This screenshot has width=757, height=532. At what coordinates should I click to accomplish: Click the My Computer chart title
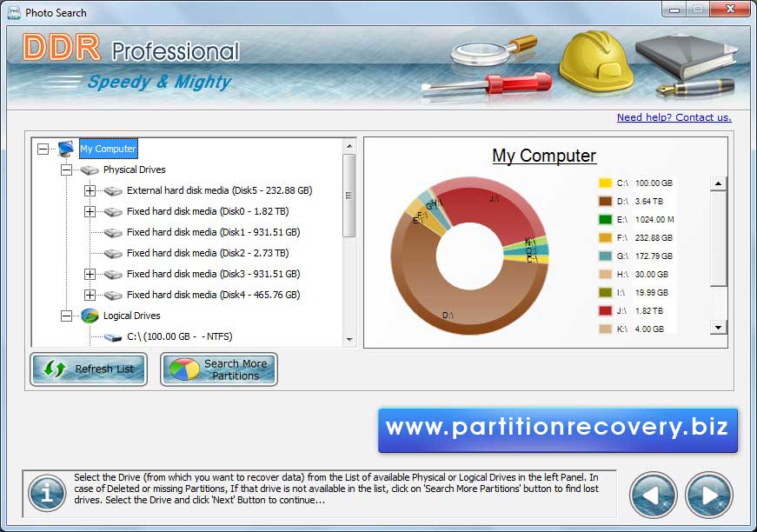(544, 156)
